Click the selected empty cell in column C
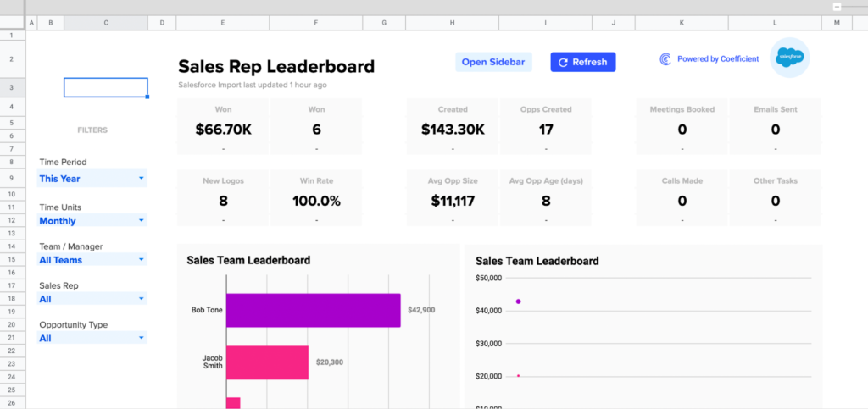868x409 pixels. (x=106, y=87)
